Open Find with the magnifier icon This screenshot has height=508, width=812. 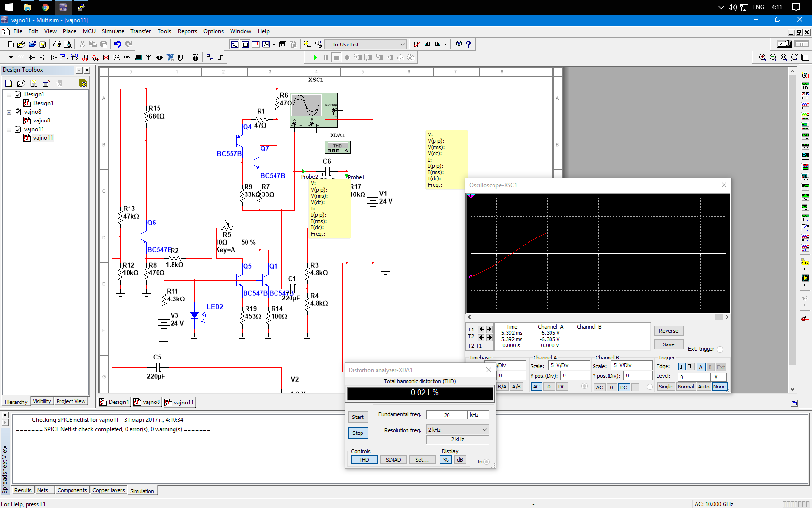pos(458,45)
